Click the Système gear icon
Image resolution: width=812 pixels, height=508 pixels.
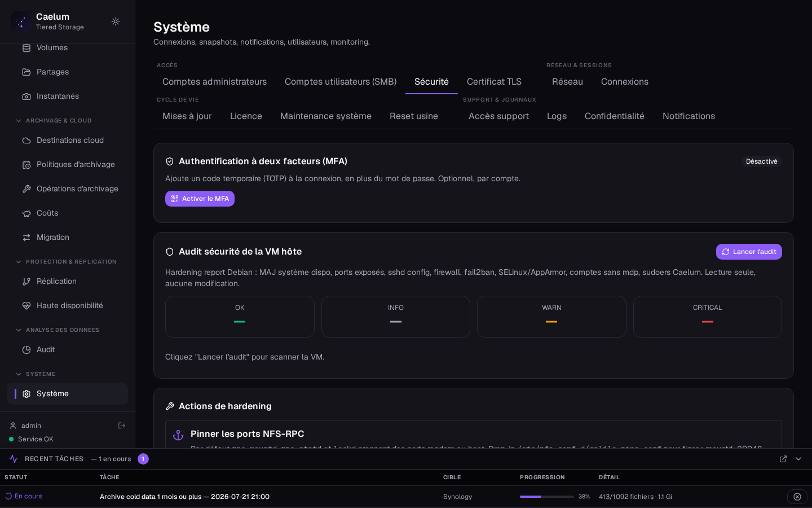27,394
